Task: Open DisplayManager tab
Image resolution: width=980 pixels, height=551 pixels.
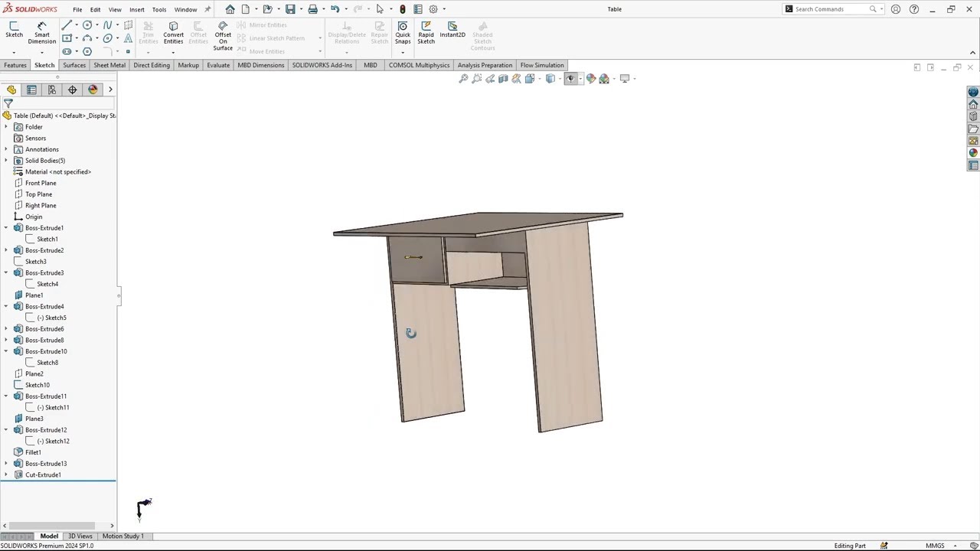Action: [93, 90]
